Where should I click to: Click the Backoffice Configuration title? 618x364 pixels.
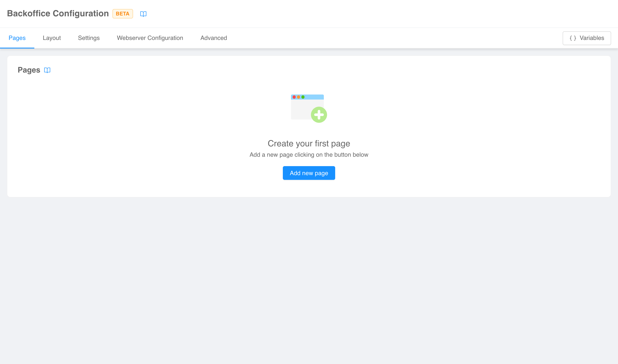click(x=58, y=14)
